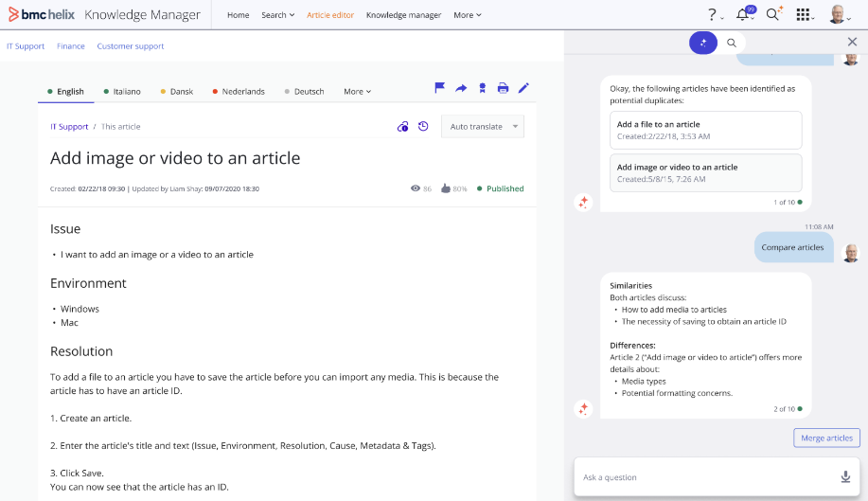
Task: Open the IT Support category link
Action: click(26, 46)
